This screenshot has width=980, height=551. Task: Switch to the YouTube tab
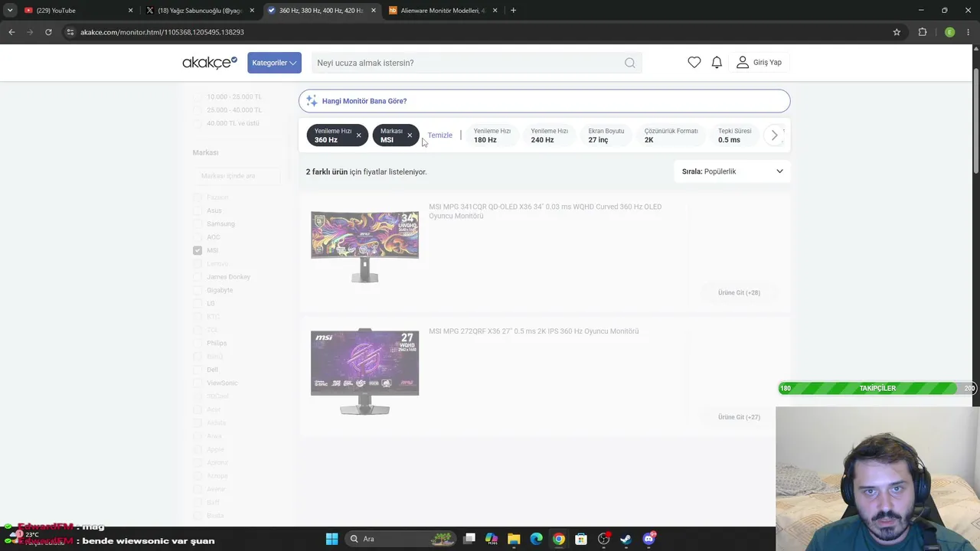click(x=75, y=11)
